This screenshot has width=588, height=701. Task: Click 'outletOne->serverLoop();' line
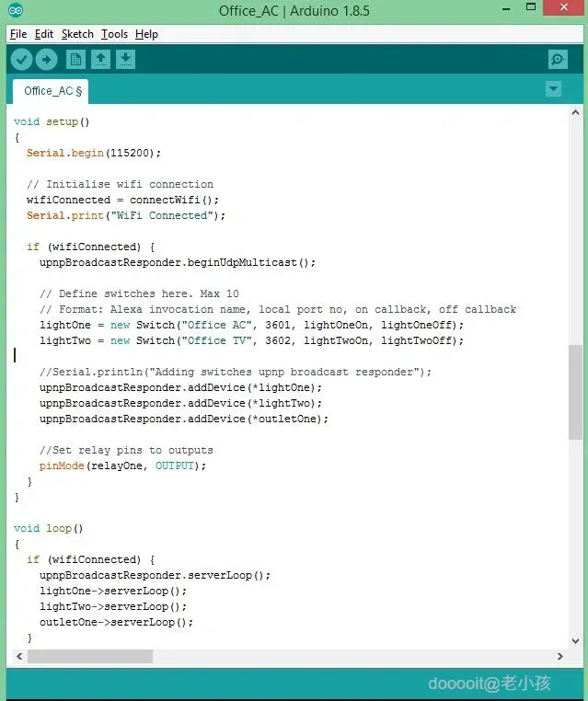[x=116, y=622]
